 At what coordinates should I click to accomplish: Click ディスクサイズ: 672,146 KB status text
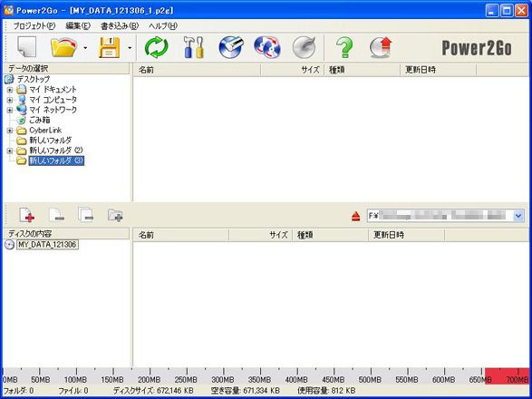(153, 391)
